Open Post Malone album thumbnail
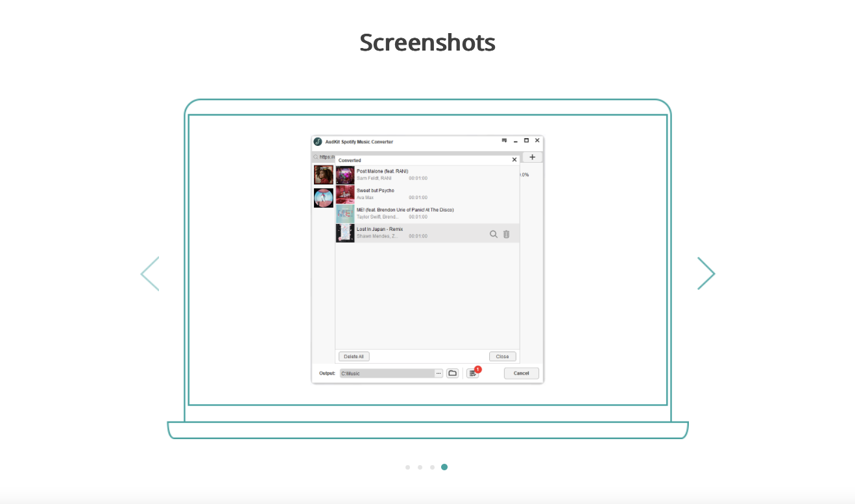This screenshot has height=504, width=855. 345,175
